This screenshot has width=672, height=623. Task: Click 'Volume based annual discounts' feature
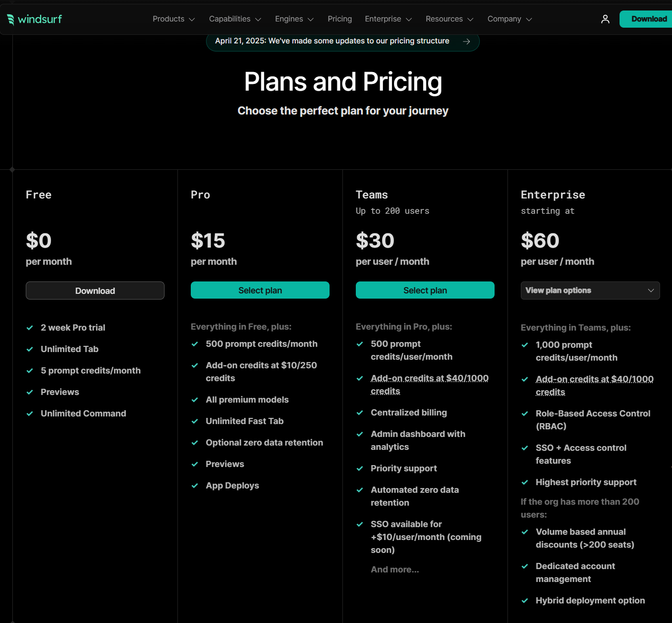pyautogui.click(x=585, y=538)
